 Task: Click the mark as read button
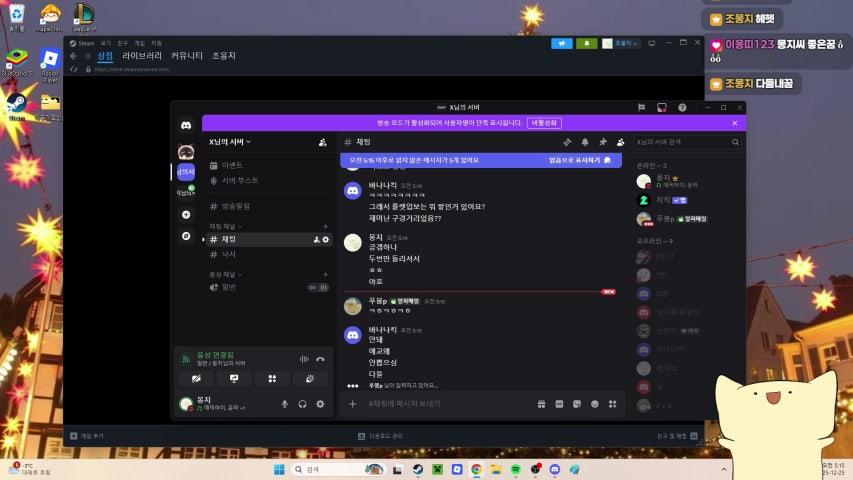(x=580, y=160)
